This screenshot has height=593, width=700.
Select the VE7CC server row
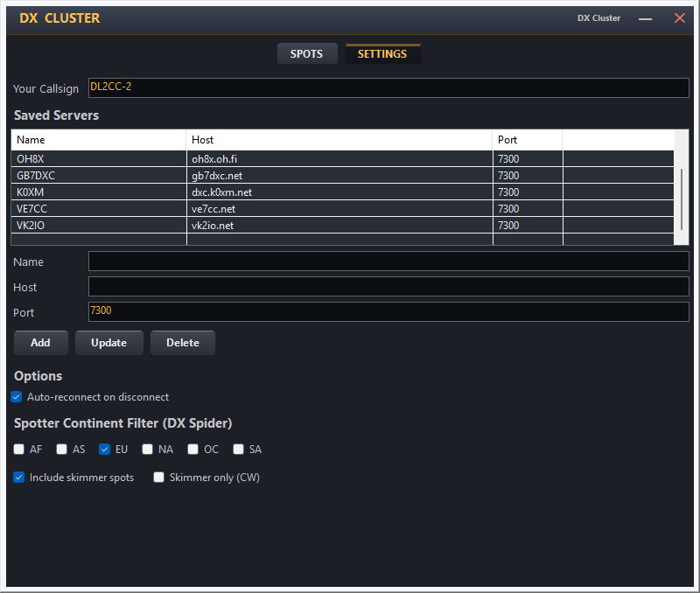click(x=342, y=208)
